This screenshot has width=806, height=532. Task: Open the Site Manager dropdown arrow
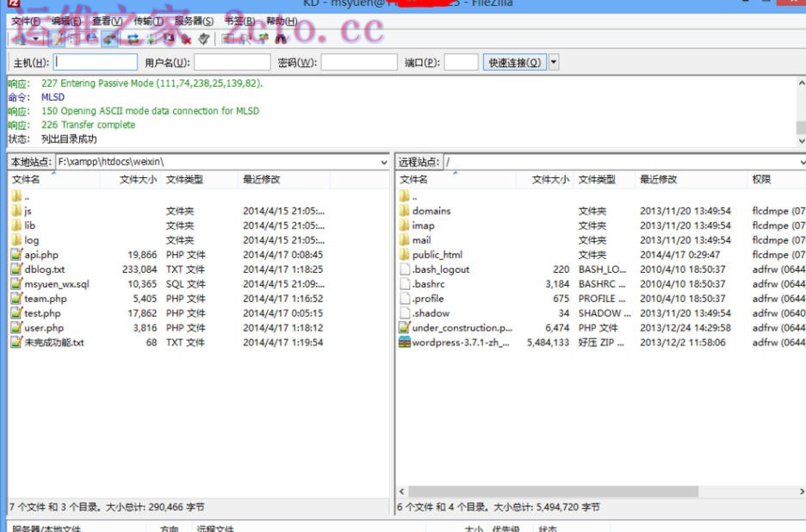35,39
